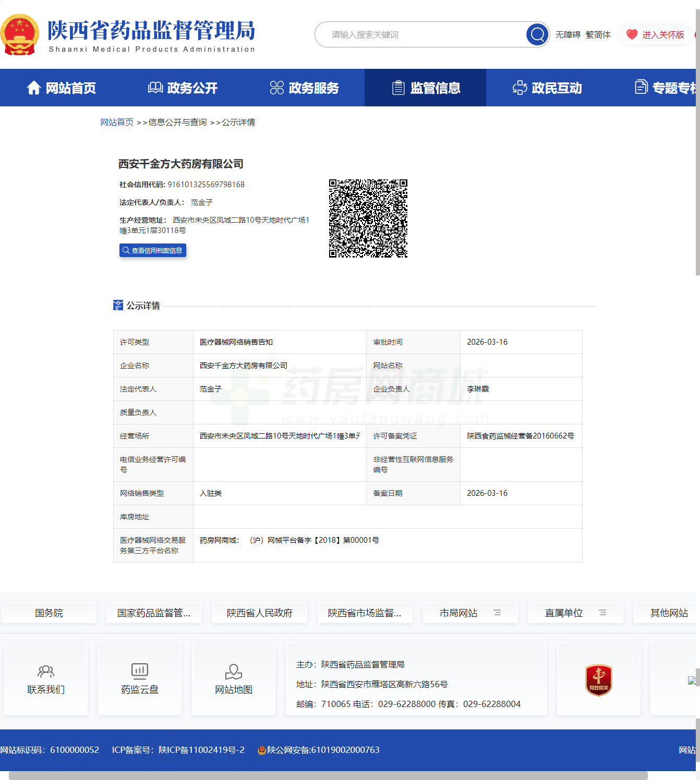The image size is (700, 780).
Task: Click the national emblem logo
Action: (20, 35)
